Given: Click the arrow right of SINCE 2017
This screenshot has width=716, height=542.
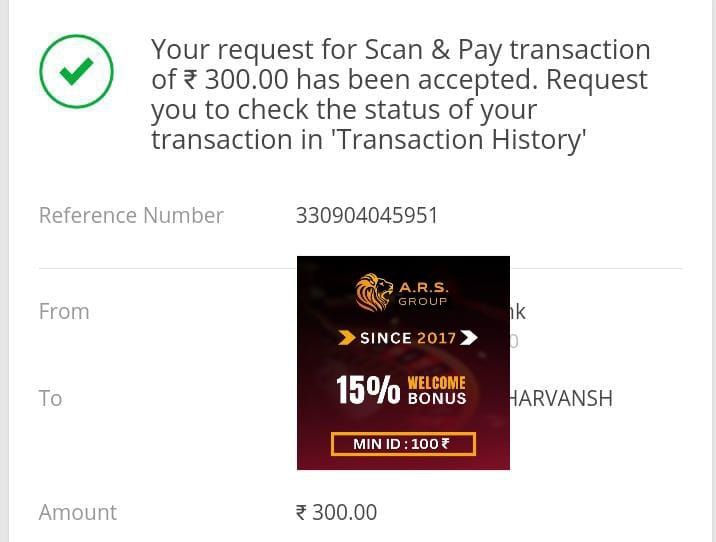Looking at the screenshot, I should pos(469,338).
